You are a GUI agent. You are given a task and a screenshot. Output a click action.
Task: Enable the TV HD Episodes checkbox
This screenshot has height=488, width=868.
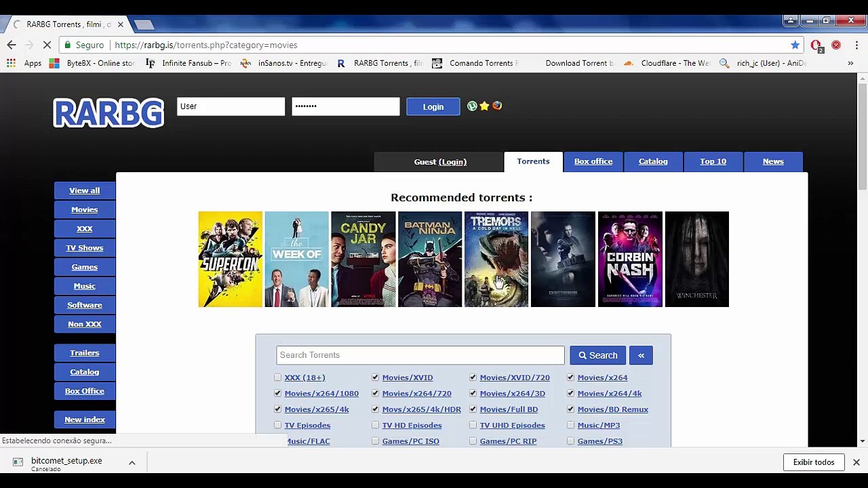point(375,425)
